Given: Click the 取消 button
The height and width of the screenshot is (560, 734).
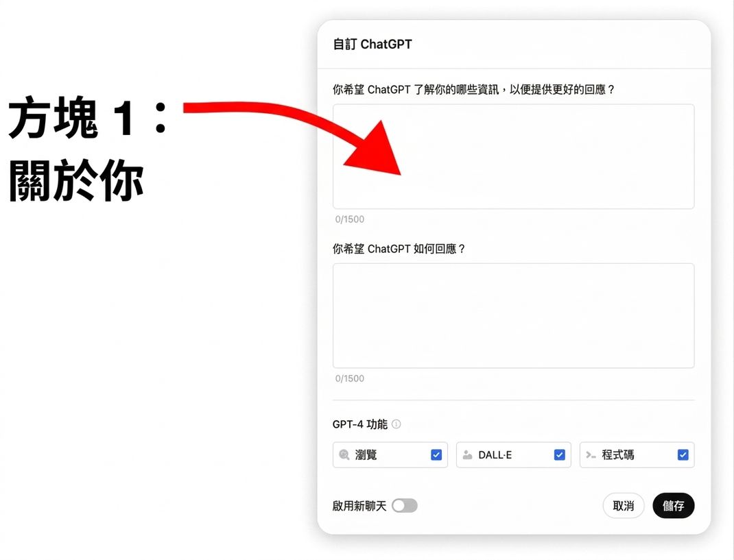Looking at the screenshot, I should [x=623, y=505].
